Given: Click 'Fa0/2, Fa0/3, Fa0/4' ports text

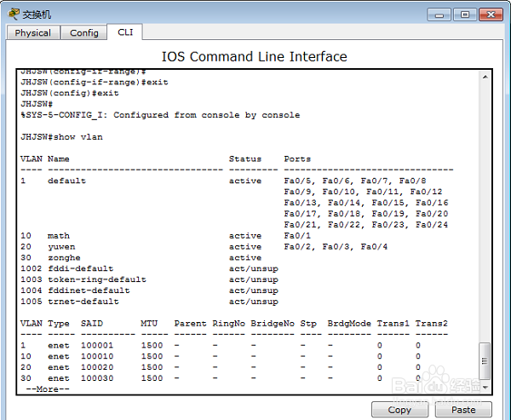Looking at the screenshot, I should click(x=336, y=246).
